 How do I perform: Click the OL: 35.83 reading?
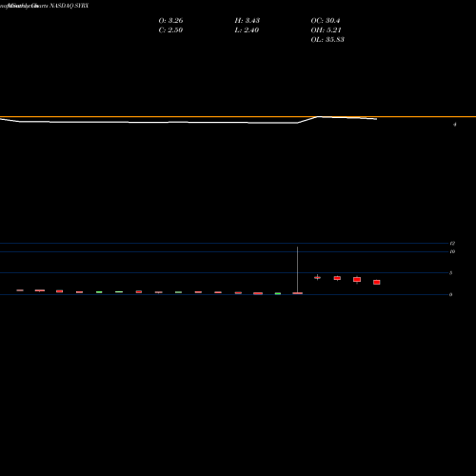tap(327, 39)
